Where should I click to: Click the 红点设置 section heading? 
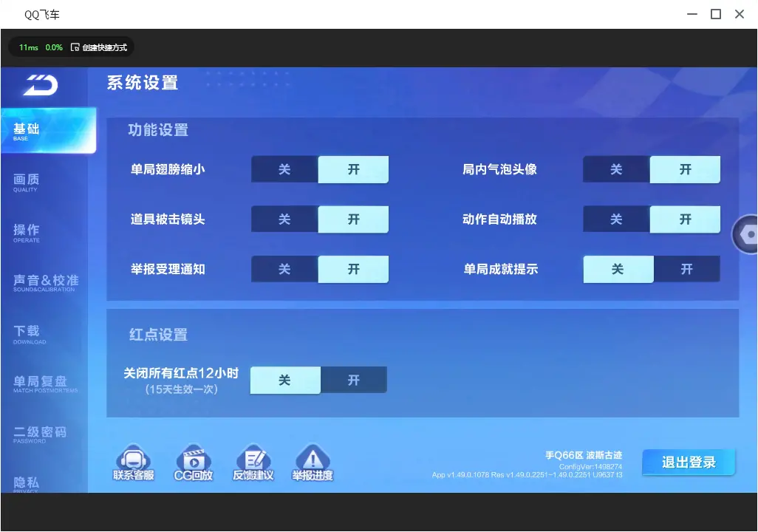158,335
